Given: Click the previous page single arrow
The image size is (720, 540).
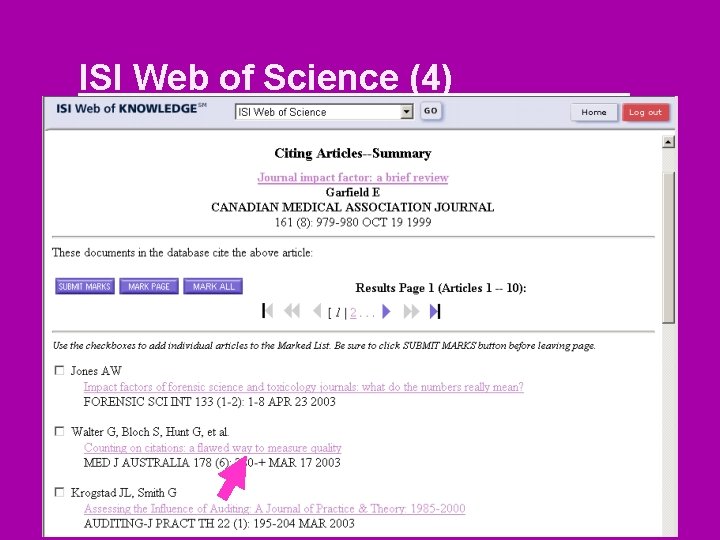Looking at the screenshot, I should point(317,311).
